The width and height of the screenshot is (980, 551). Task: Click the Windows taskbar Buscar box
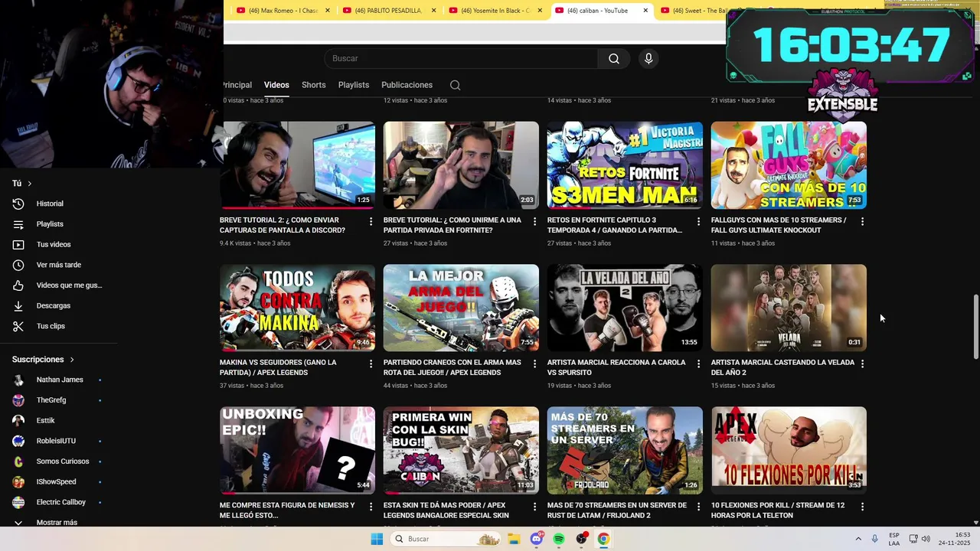coord(446,539)
